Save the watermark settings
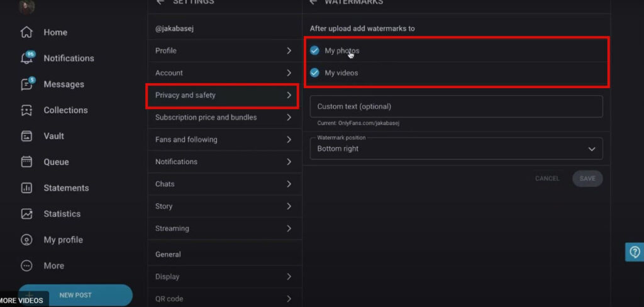This screenshot has height=307, width=644. pos(587,179)
